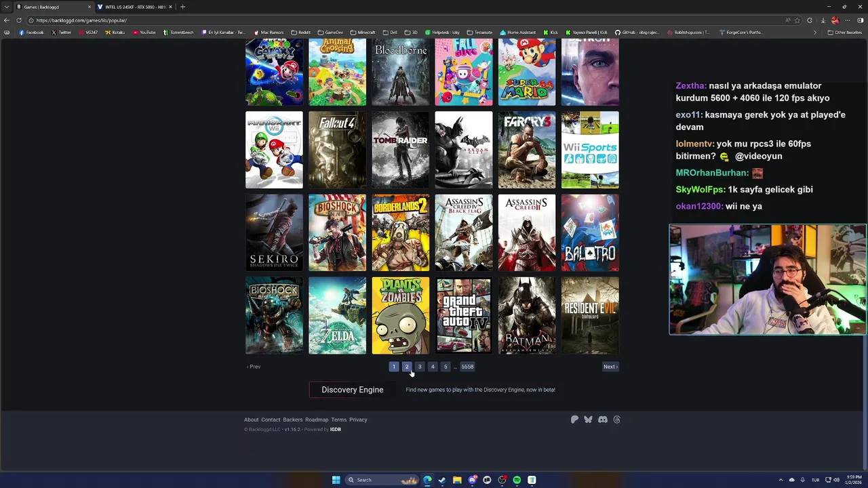Open the Wii Sports game cover
The image size is (868, 488).
590,150
